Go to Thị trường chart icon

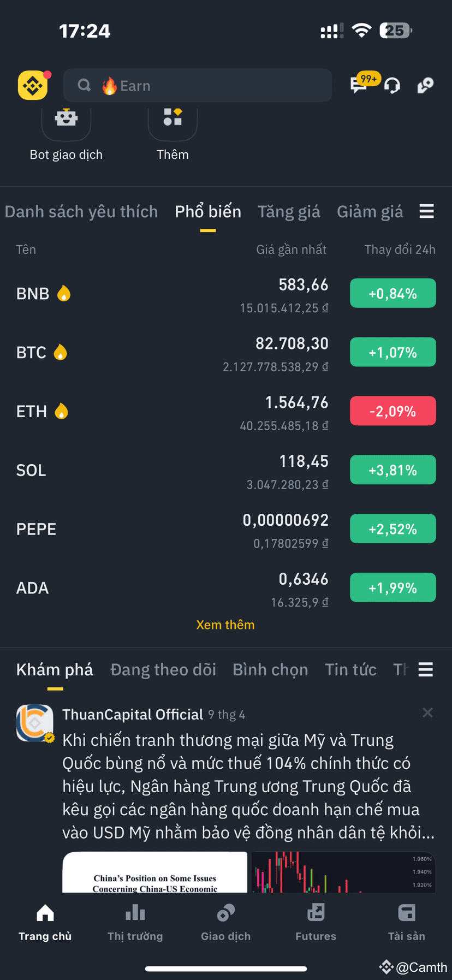pos(135,913)
